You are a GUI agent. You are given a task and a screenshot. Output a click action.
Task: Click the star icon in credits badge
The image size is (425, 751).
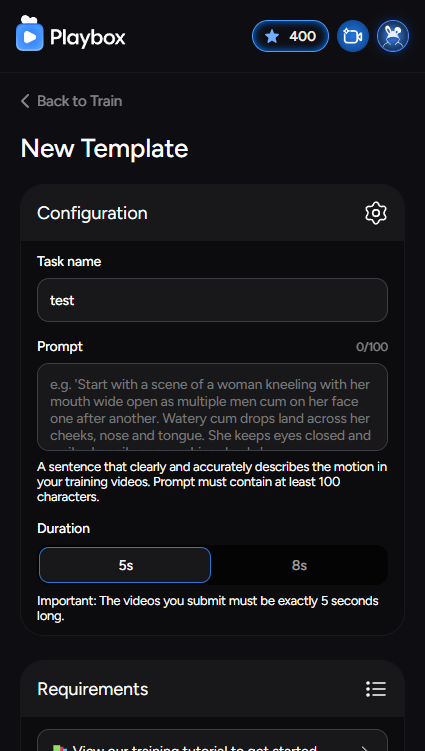coord(272,36)
